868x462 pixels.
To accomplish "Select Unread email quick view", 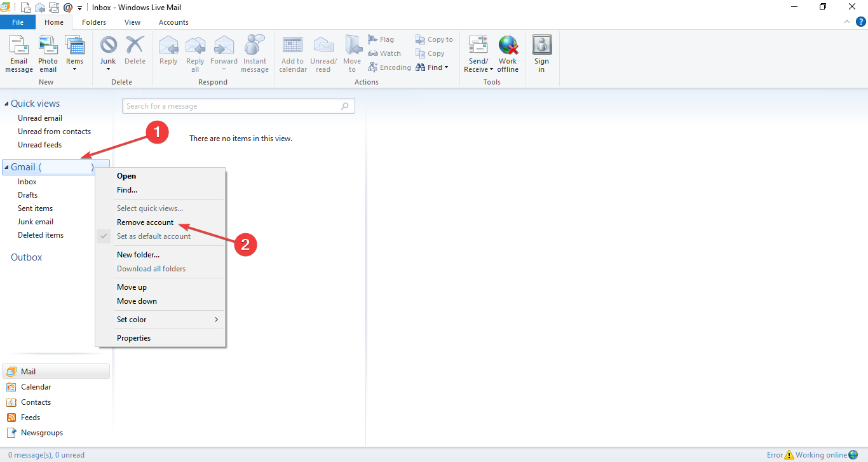I will pos(40,118).
